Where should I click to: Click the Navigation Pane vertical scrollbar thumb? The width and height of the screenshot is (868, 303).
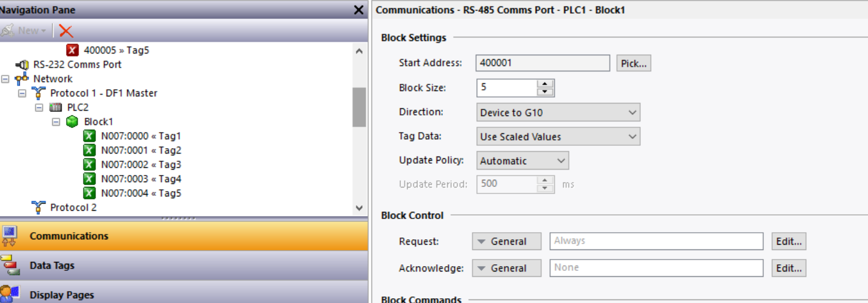tap(359, 107)
